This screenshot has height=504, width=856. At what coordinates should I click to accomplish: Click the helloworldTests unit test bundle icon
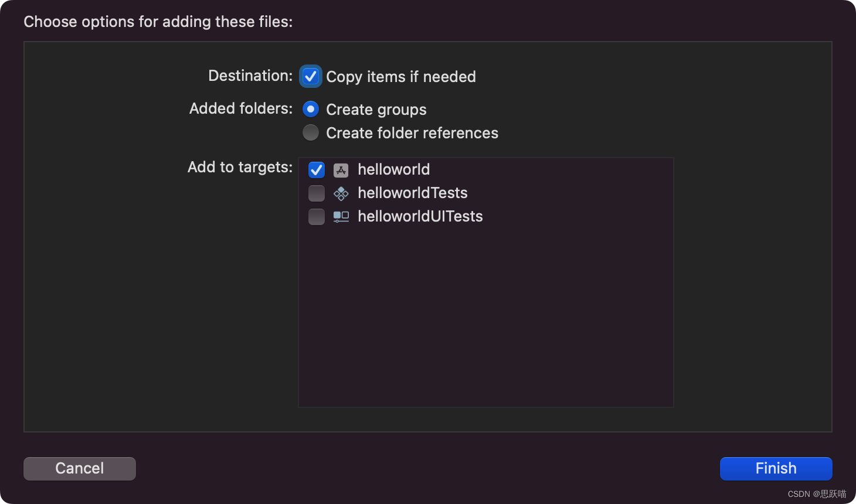pyautogui.click(x=341, y=193)
